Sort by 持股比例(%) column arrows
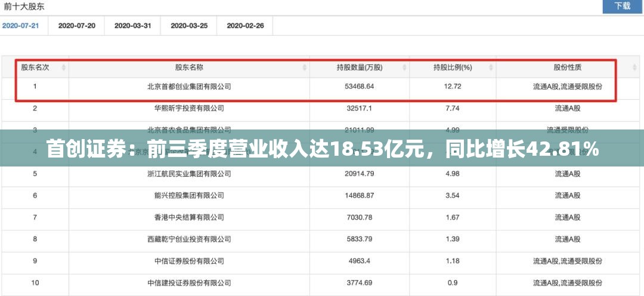Viewport: 644px width, 296px height. coord(491,67)
